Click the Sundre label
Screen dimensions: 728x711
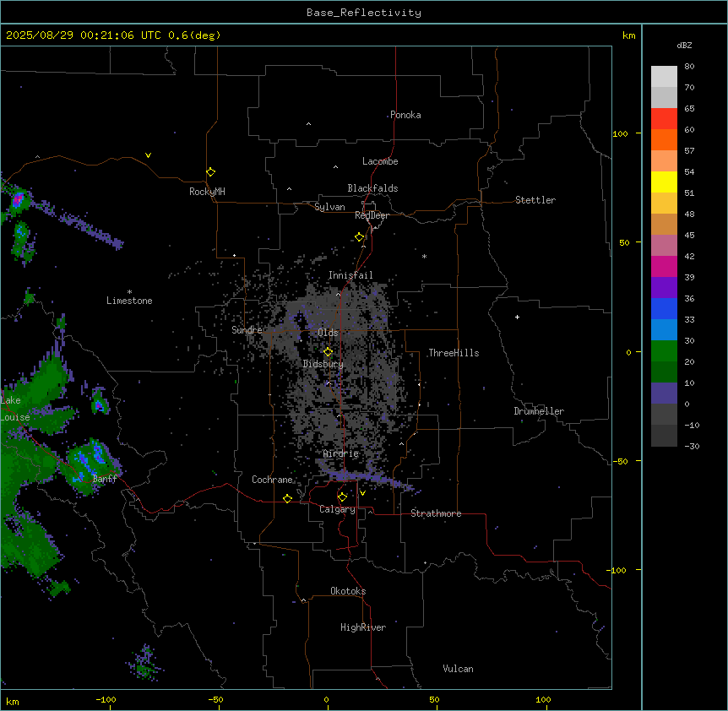247,330
